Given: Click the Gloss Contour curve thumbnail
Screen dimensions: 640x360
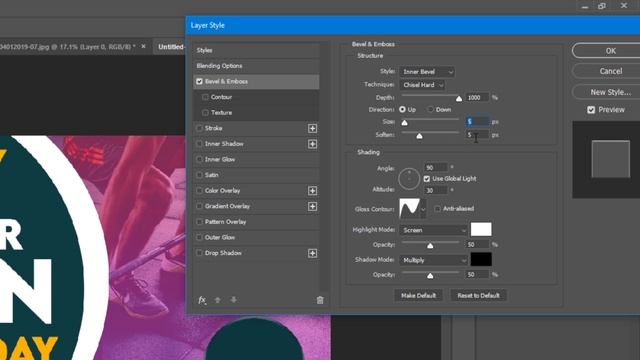Looking at the screenshot, I should pos(409,209).
